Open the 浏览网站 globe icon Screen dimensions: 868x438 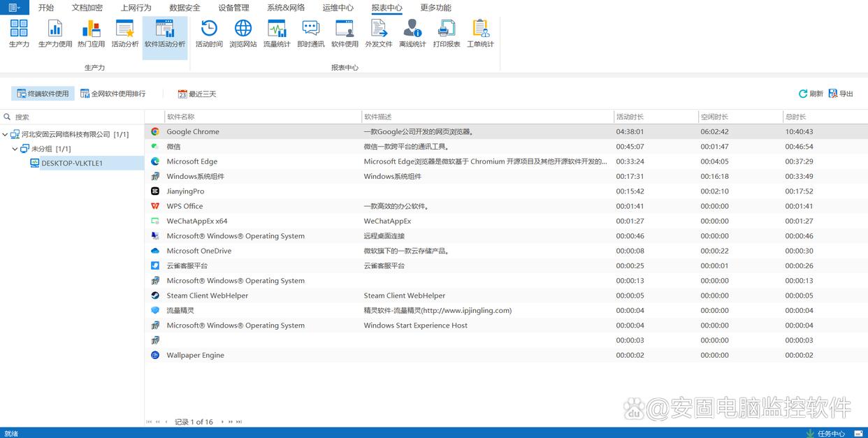coord(243,33)
